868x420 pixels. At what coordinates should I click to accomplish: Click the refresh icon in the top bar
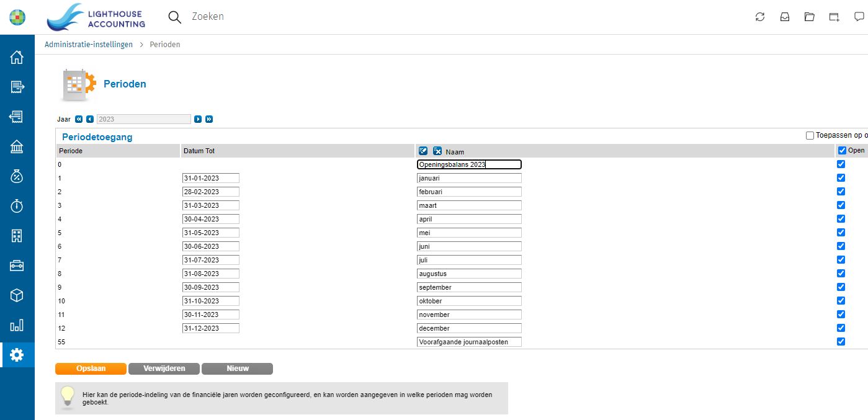[760, 17]
